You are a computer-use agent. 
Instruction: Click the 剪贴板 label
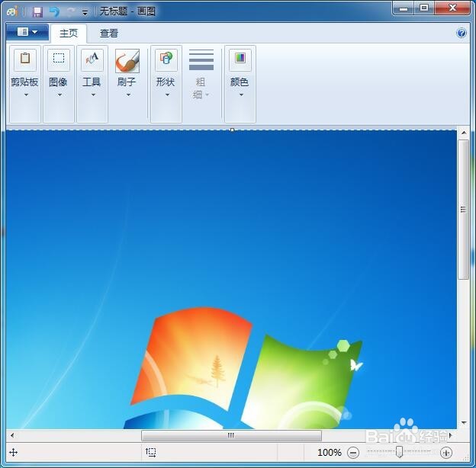click(x=24, y=82)
